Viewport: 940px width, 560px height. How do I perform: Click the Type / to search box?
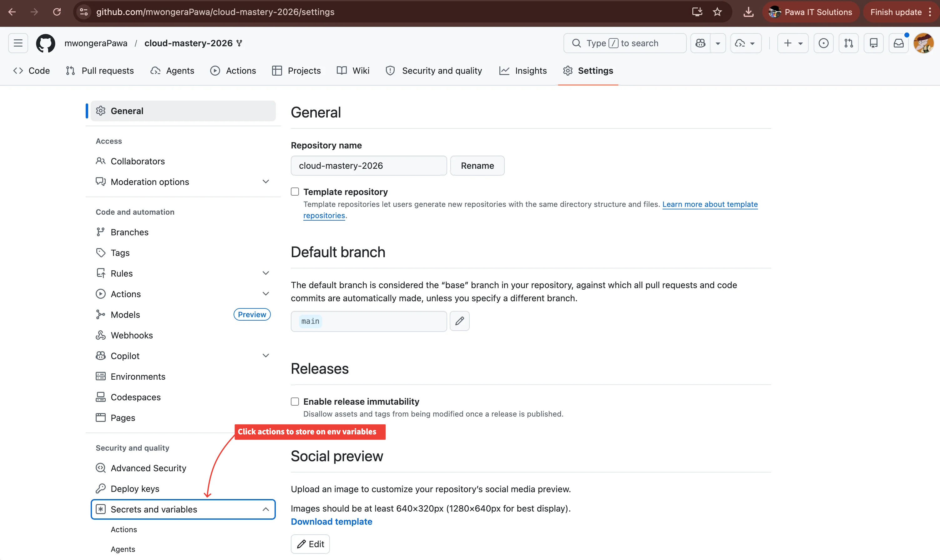(625, 43)
